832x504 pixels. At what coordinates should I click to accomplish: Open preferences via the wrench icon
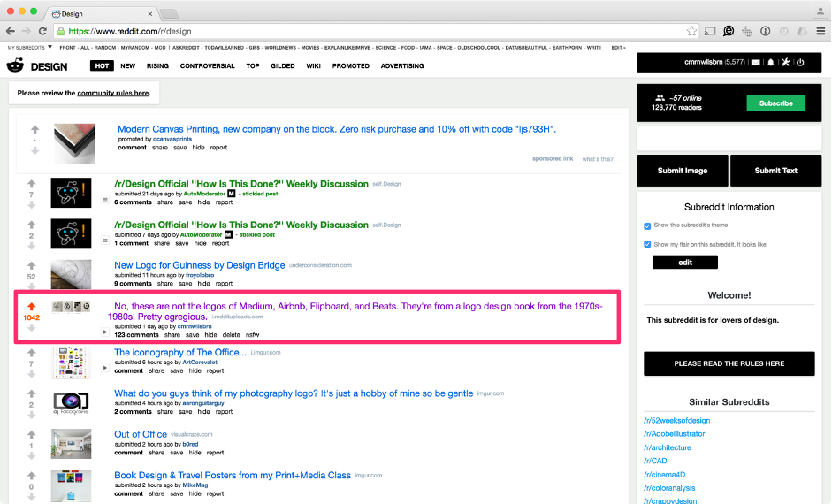[x=785, y=63]
